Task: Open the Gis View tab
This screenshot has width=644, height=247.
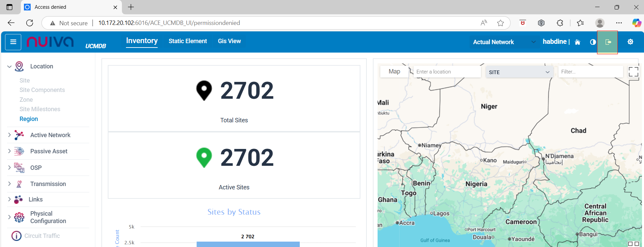Action: coord(229,41)
